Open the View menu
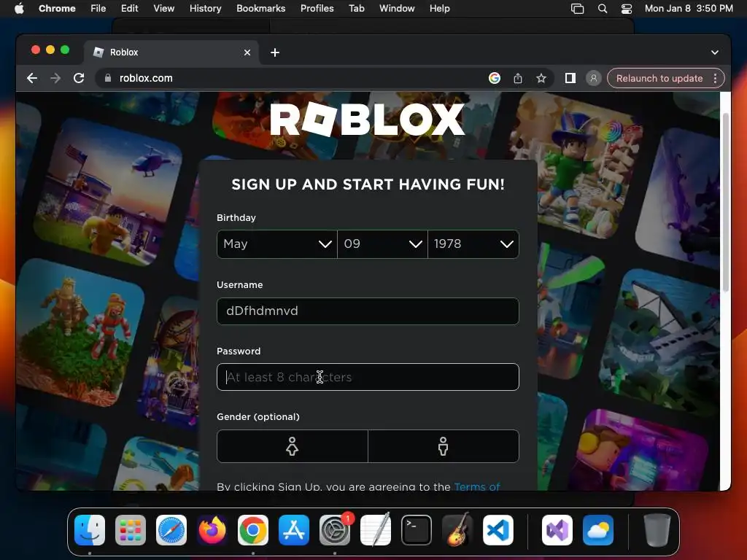This screenshot has width=747, height=560. 163,9
